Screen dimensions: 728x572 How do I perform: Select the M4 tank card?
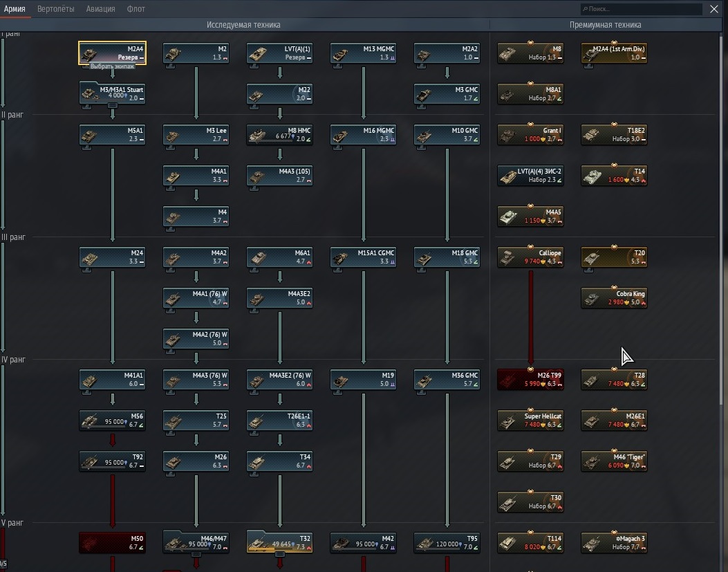coord(196,216)
